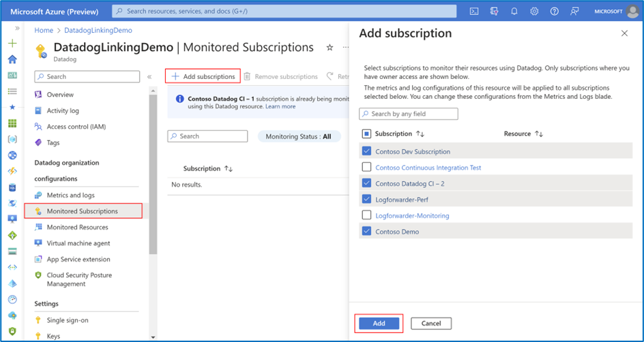Open Metrics and logs menu item
This screenshot has width=644, height=342.
click(x=70, y=196)
